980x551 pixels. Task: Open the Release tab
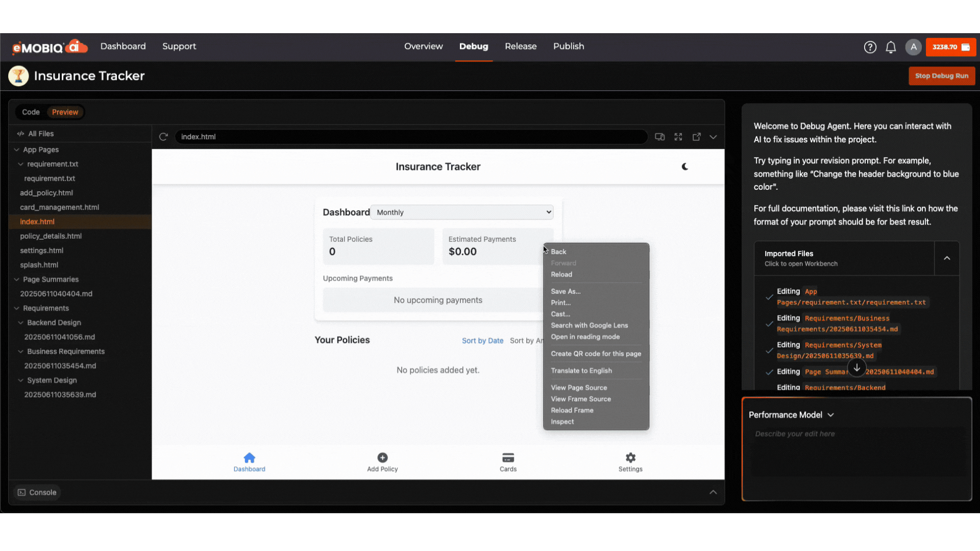(521, 46)
